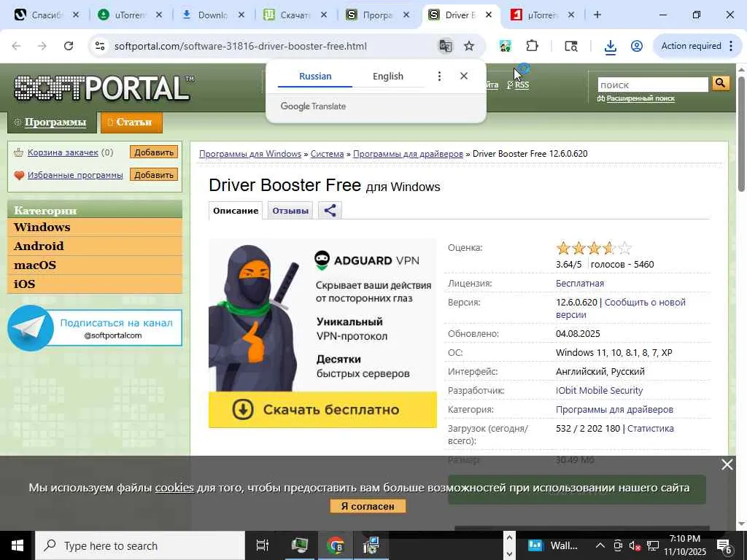Click the Система breadcrumb link

[x=328, y=154]
